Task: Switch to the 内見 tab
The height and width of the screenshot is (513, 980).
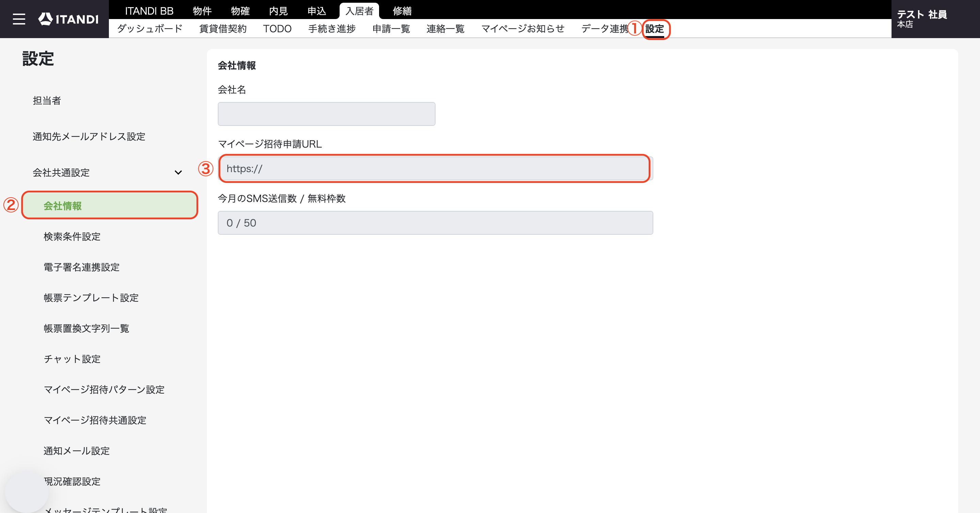Action: [x=278, y=11]
